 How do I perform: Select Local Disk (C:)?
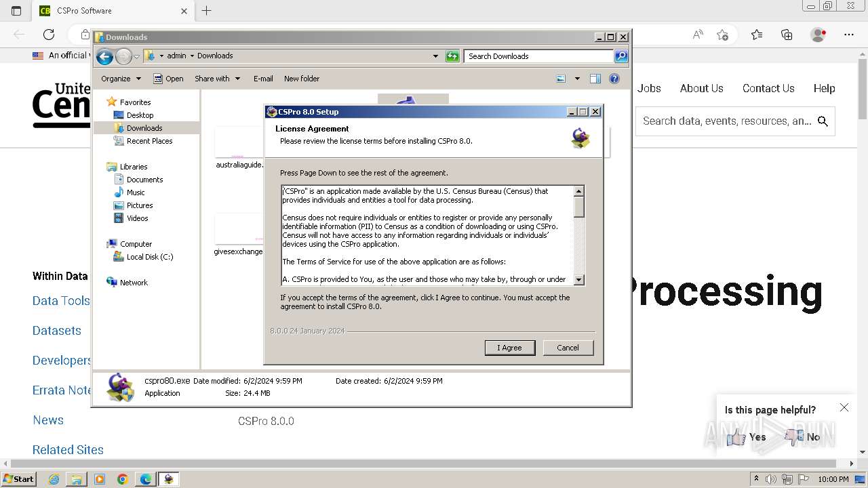tap(150, 257)
